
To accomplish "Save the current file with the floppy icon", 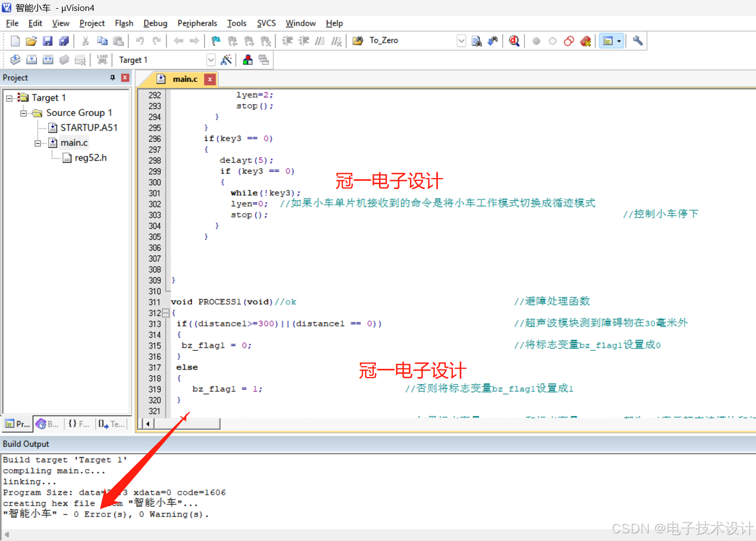I will [47, 41].
